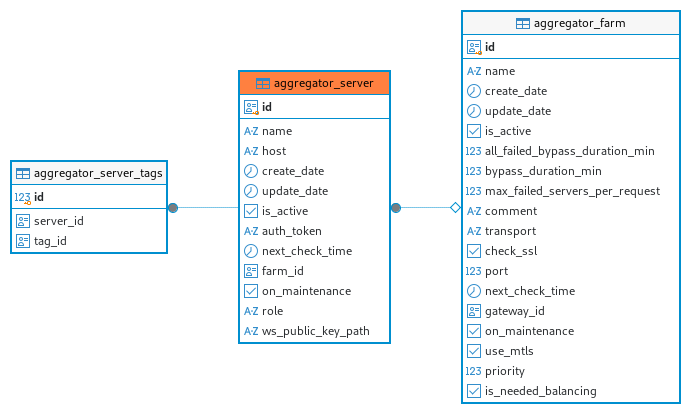Viewport: 691px width, 414px height.
Task: Click the aggregator_server_tags table icon
Action: coord(23,173)
